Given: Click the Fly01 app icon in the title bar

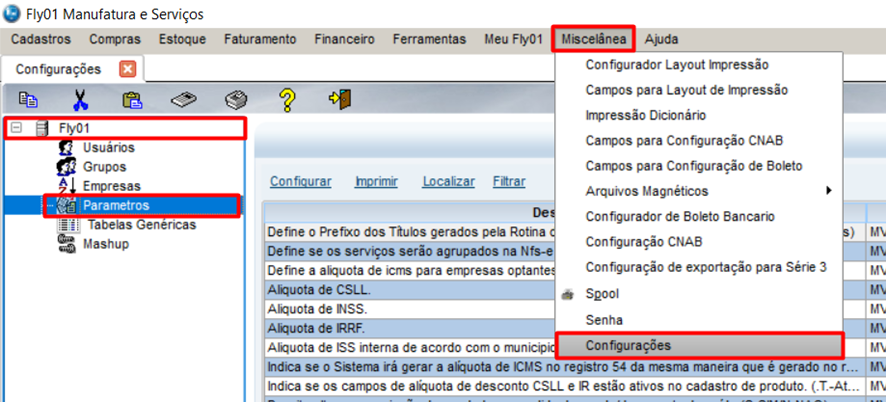Looking at the screenshot, I should point(10,14).
